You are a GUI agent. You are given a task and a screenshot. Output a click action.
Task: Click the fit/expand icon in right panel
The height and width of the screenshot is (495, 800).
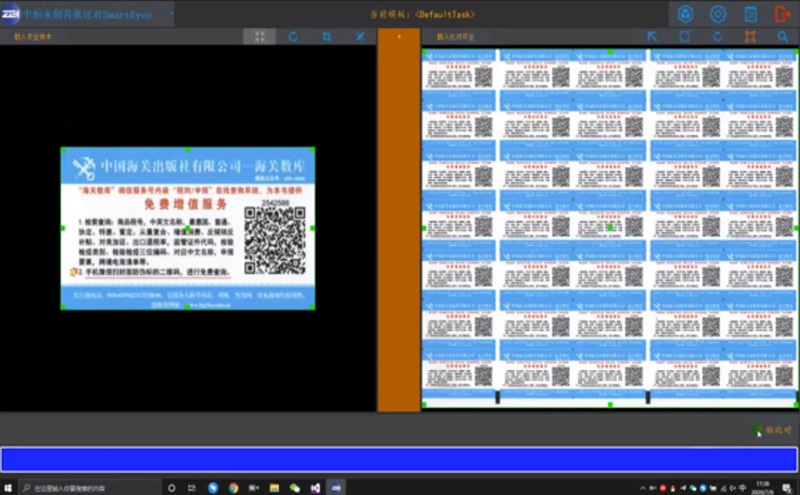click(750, 36)
